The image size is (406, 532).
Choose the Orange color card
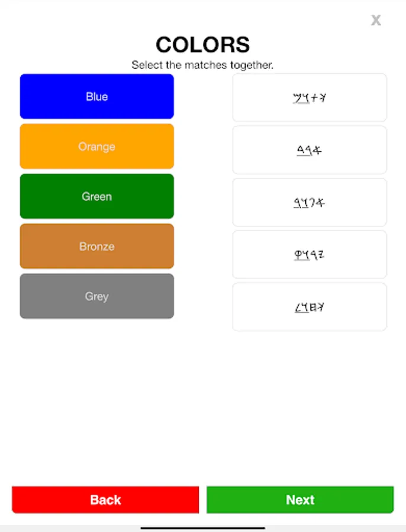point(96,147)
